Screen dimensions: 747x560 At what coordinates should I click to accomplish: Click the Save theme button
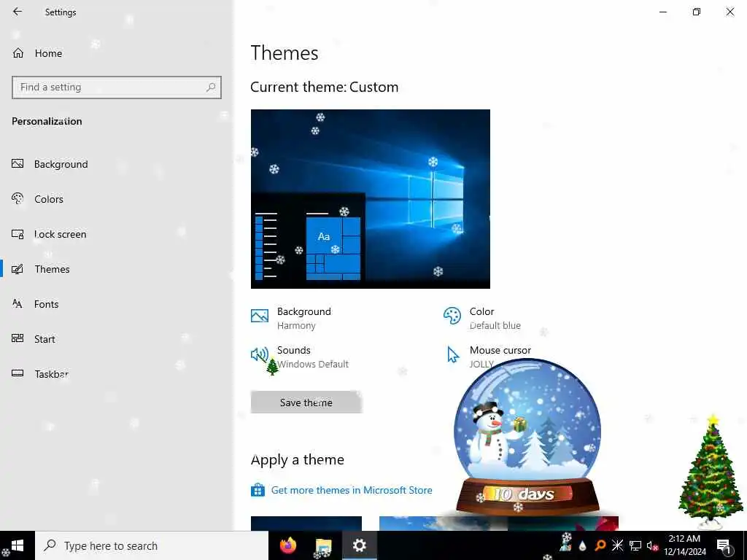[x=306, y=402]
